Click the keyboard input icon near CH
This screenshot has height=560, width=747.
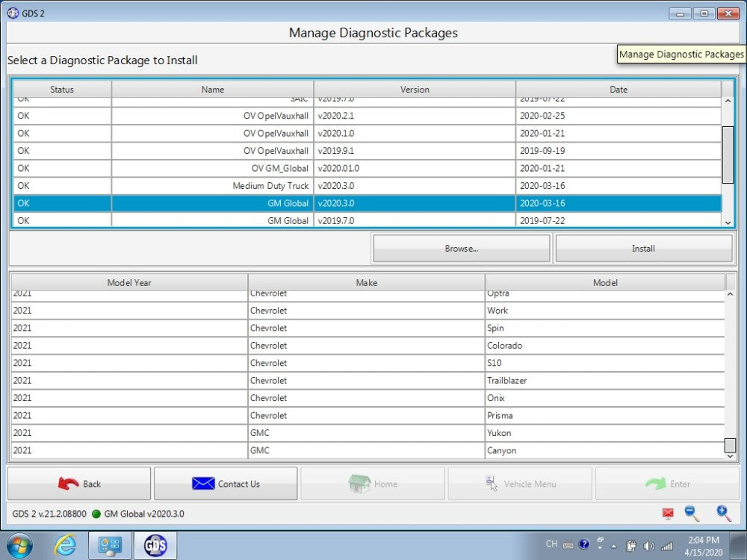click(567, 545)
